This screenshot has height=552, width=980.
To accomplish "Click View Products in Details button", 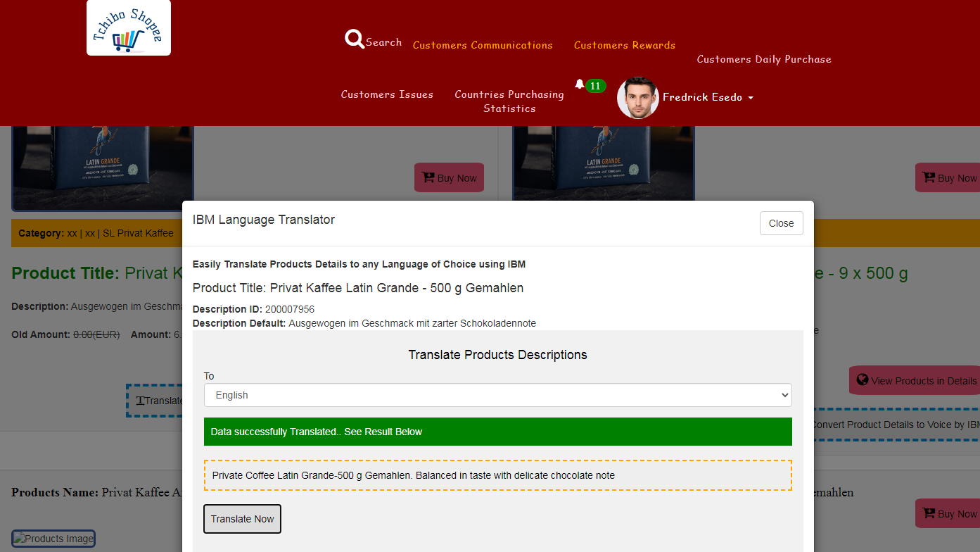I will click(915, 380).
